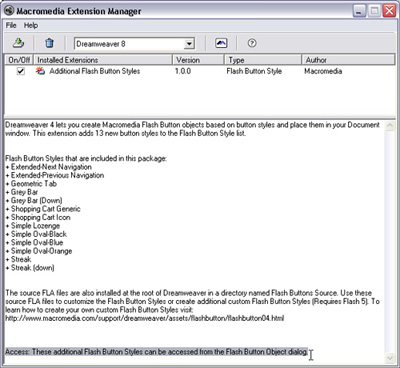Image resolution: width=400 pixels, height=368 pixels.
Task: Click the Flash Button Style type cell
Action: click(254, 71)
